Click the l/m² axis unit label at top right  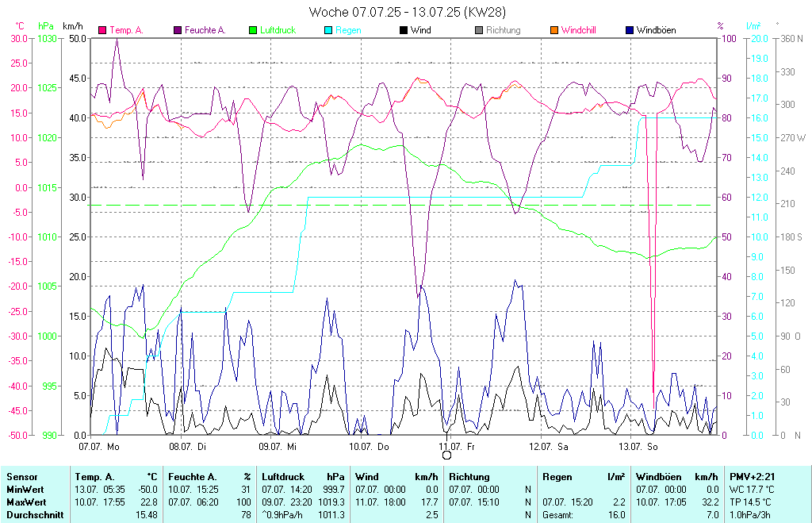pyautogui.click(x=753, y=25)
